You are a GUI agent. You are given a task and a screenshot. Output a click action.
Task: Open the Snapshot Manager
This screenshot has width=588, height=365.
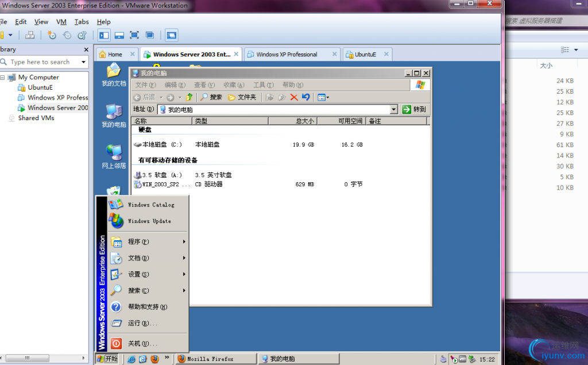coord(82,35)
